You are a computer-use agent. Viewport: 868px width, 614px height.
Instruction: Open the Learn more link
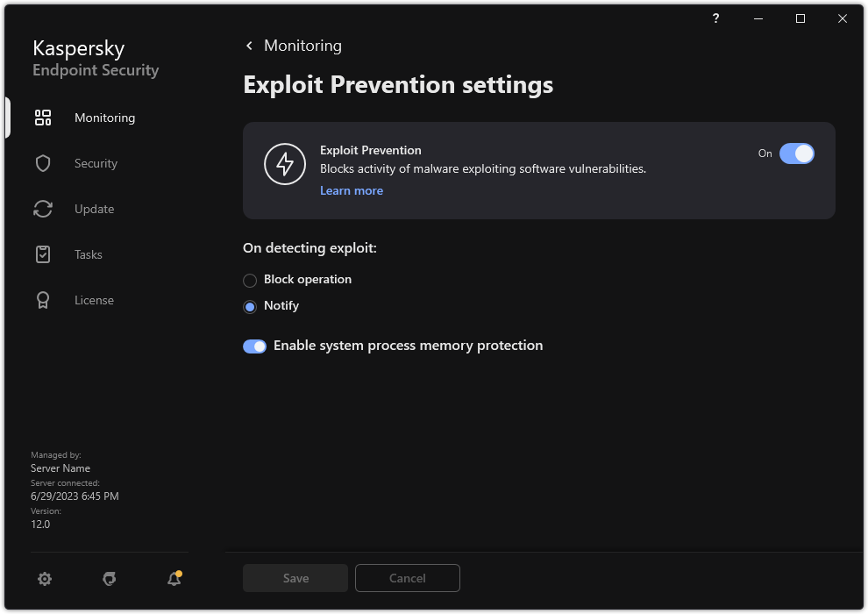pyautogui.click(x=351, y=190)
